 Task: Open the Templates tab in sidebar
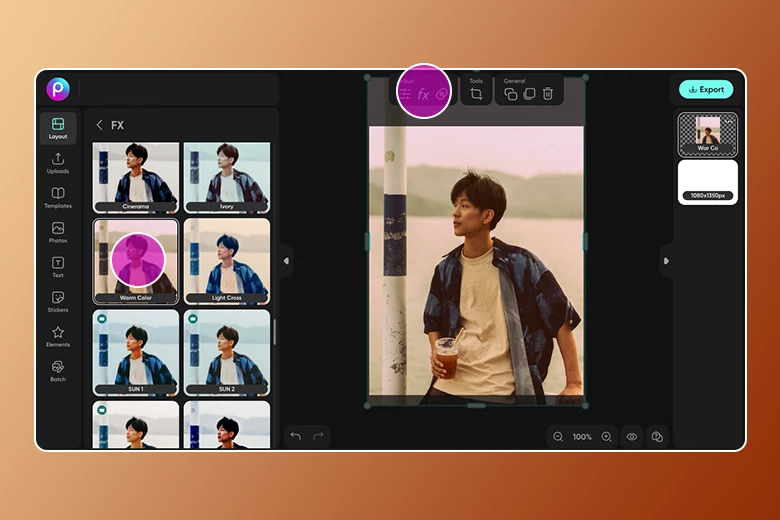(x=58, y=197)
